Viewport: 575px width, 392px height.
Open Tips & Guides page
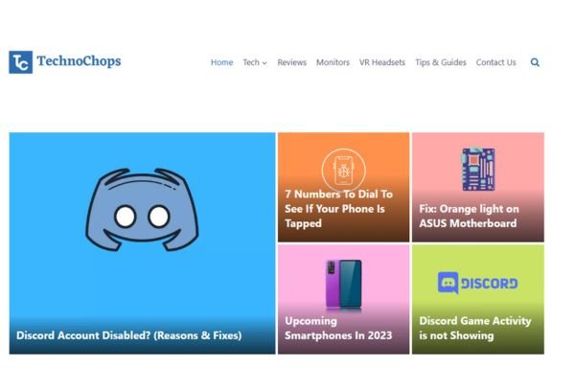pyautogui.click(x=441, y=62)
